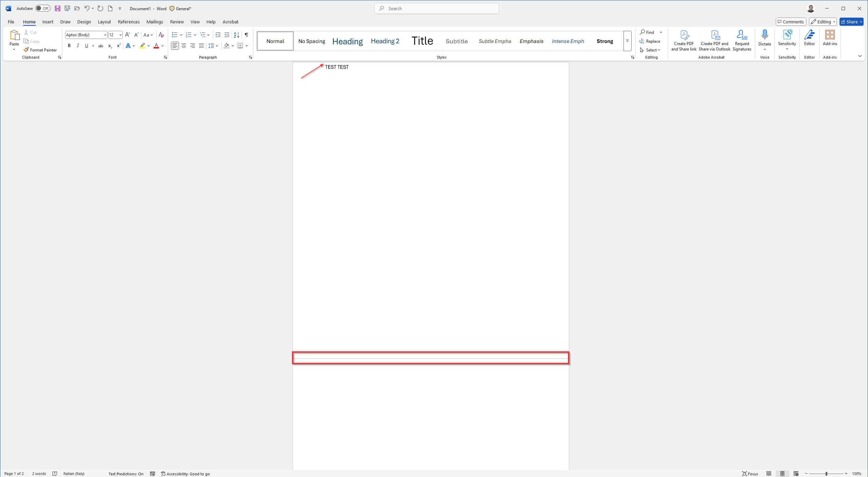
Task: Toggle Show/Hide paragraph marks
Action: [x=246, y=35]
